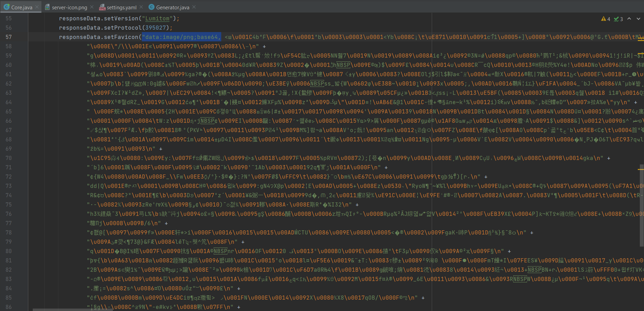644x311 pixels.
Task: Click the yellow warning triangle inspection icon
Action: click(603, 19)
